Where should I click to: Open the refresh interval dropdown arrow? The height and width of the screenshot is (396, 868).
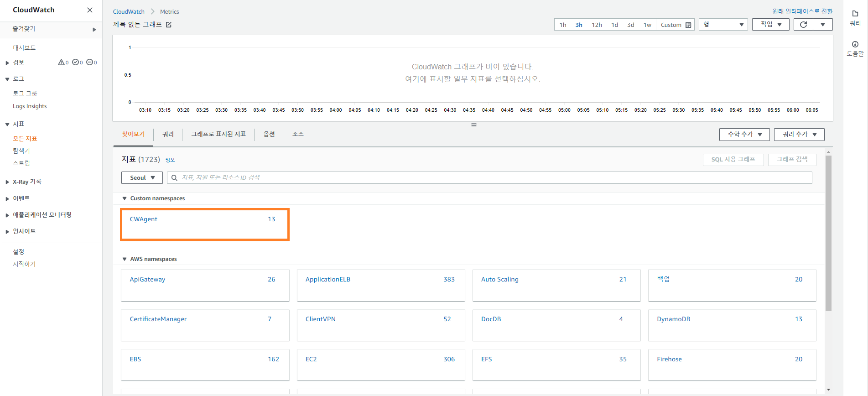pos(823,25)
